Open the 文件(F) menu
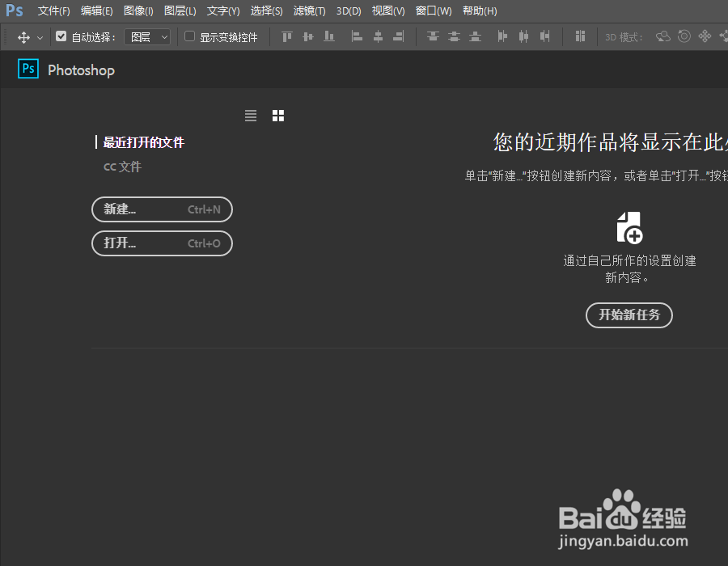 point(54,11)
